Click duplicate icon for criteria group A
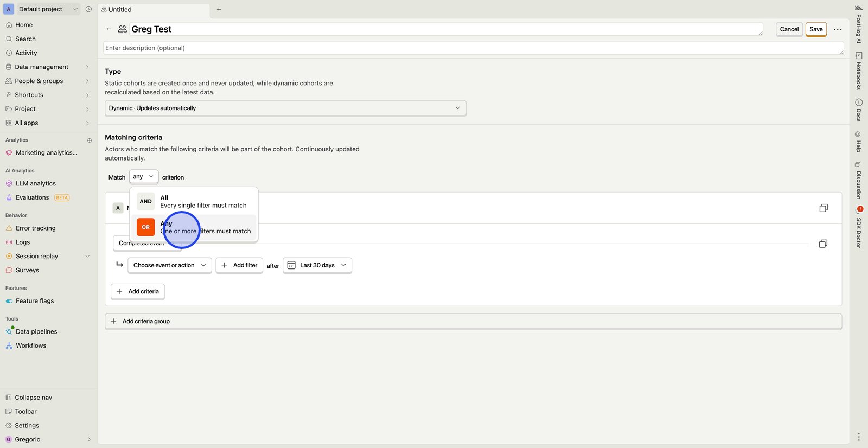Viewport: 868px width, 448px height. click(823, 208)
